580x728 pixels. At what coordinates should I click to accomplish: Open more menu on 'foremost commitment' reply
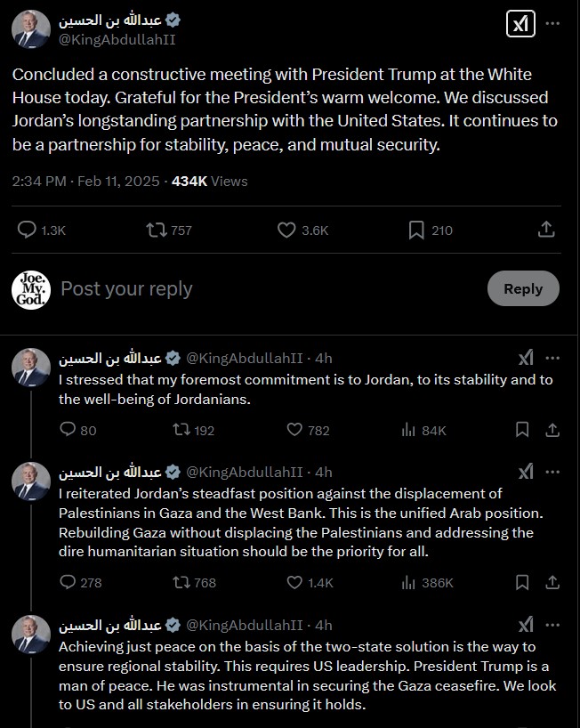552,359
